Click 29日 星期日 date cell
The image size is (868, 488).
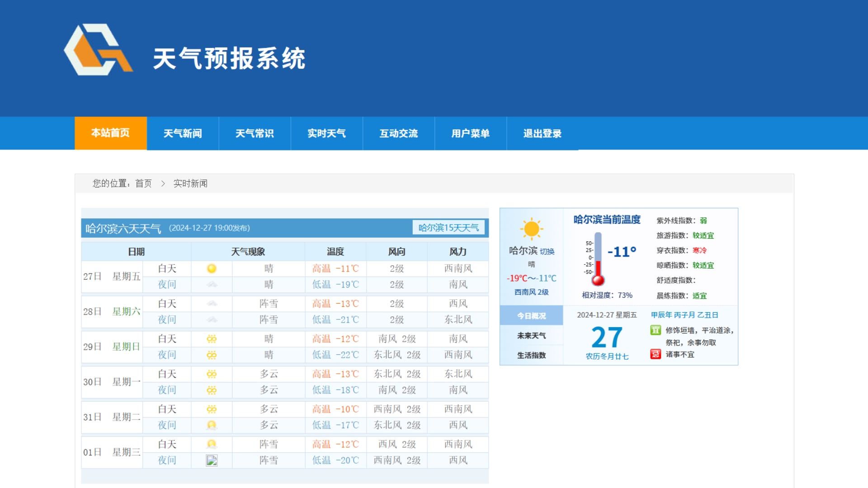[x=112, y=347]
